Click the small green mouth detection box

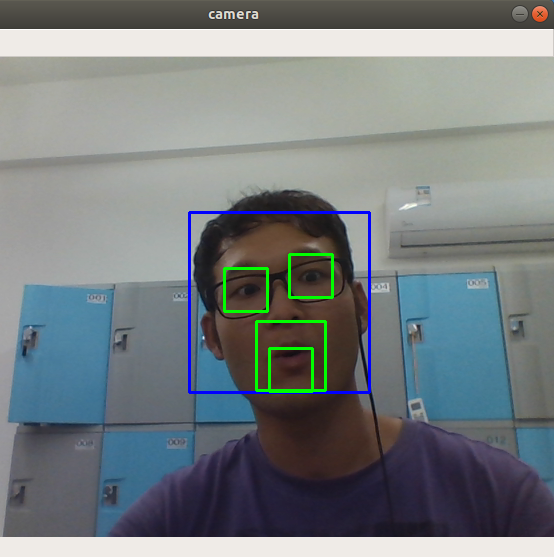[x=291, y=370]
